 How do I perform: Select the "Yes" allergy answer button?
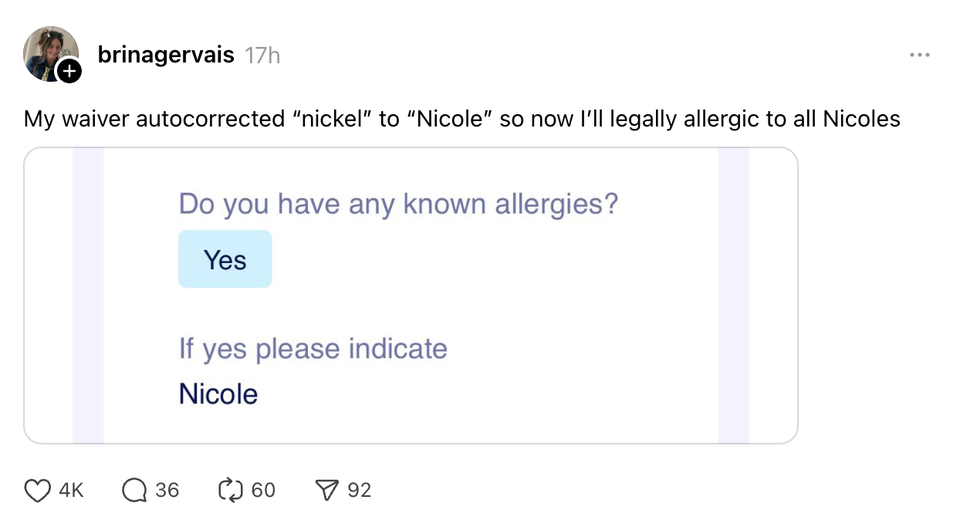tap(225, 260)
